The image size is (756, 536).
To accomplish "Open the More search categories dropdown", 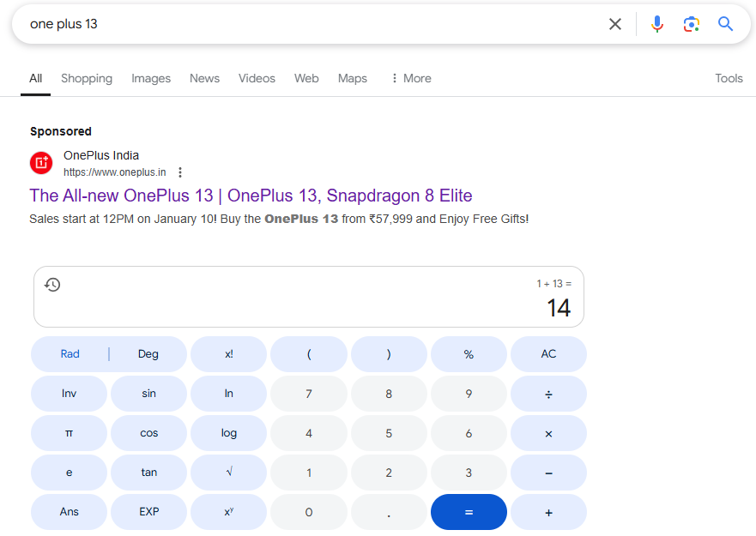I will point(410,78).
